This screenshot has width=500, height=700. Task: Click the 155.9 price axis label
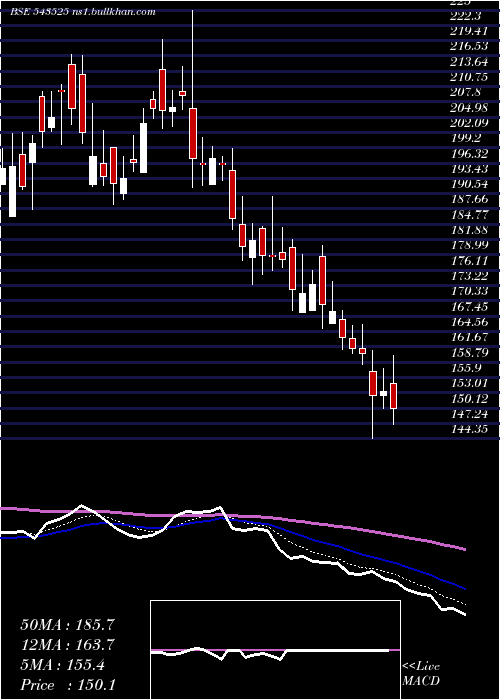coord(467,367)
